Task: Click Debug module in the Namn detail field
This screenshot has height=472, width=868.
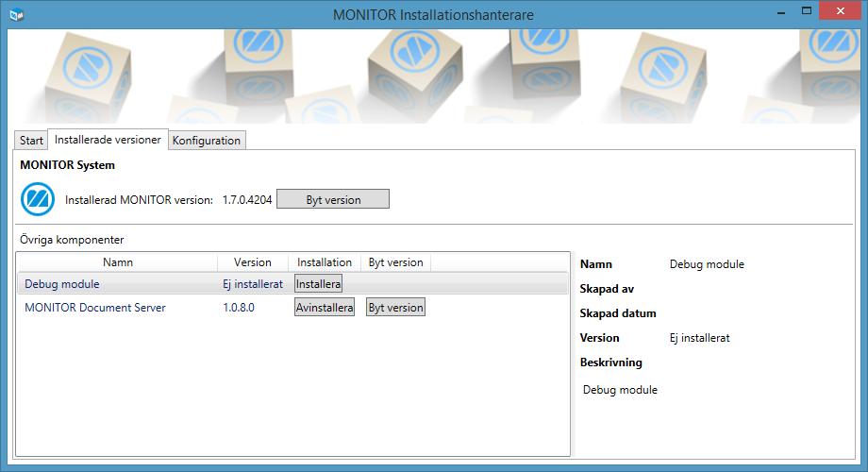Action: [707, 264]
